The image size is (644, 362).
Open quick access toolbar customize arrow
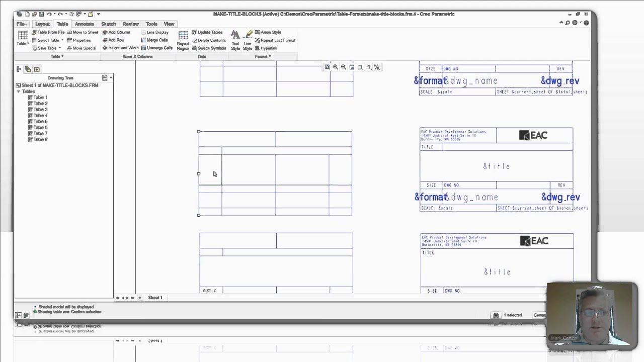[x=98, y=14]
